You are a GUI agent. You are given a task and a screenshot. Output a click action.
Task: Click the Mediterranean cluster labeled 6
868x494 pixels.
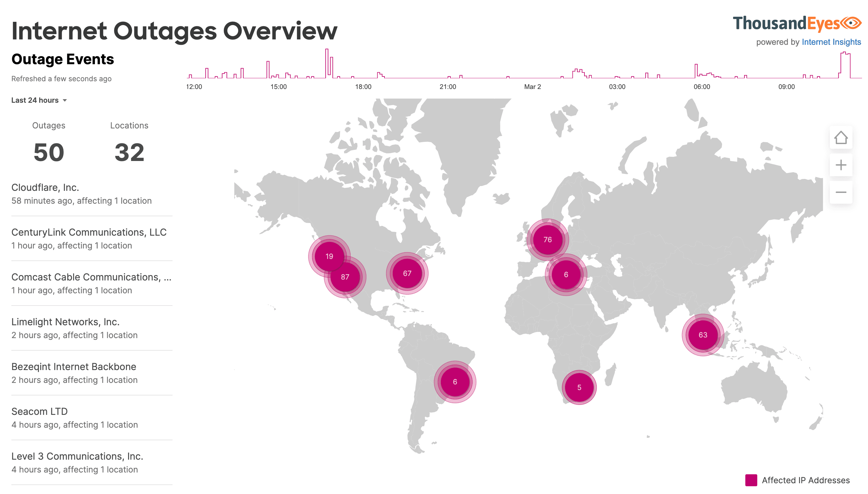tap(566, 274)
